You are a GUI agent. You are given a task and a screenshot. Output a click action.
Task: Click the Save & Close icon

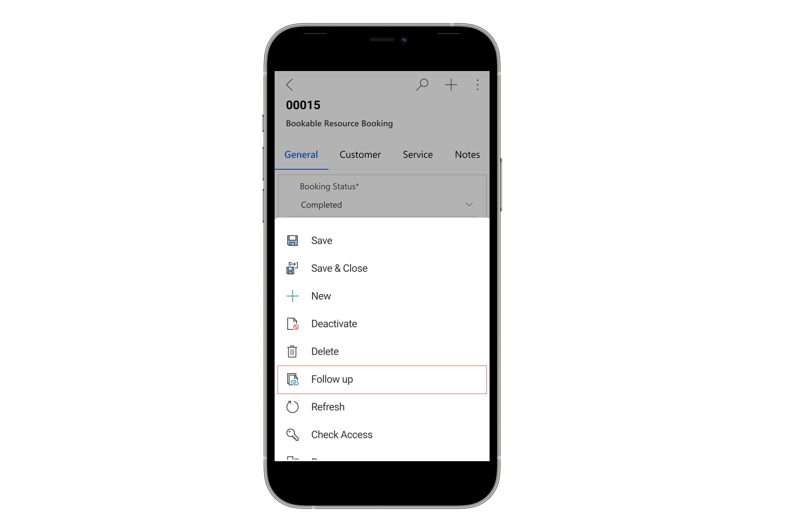pyautogui.click(x=293, y=268)
